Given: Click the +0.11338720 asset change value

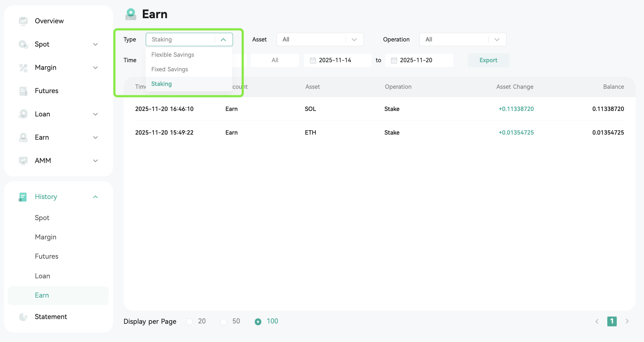Looking at the screenshot, I should (x=516, y=109).
